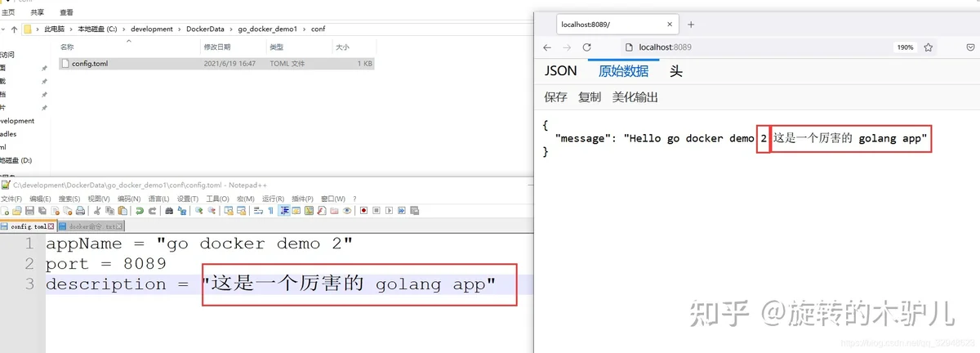Click Zoom out icon in Notepad++
The width and height of the screenshot is (980, 353).
click(212, 210)
